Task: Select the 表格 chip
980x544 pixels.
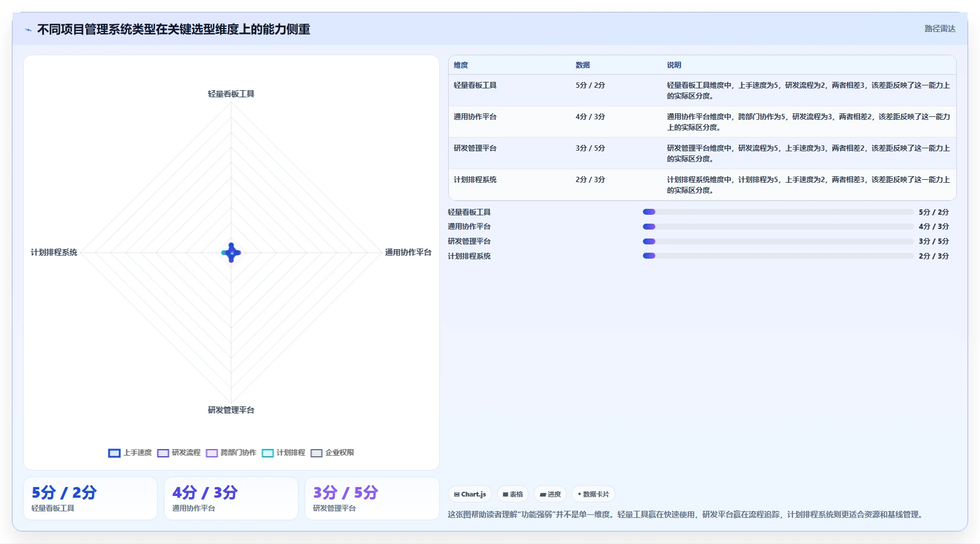Action: (x=512, y=494)
